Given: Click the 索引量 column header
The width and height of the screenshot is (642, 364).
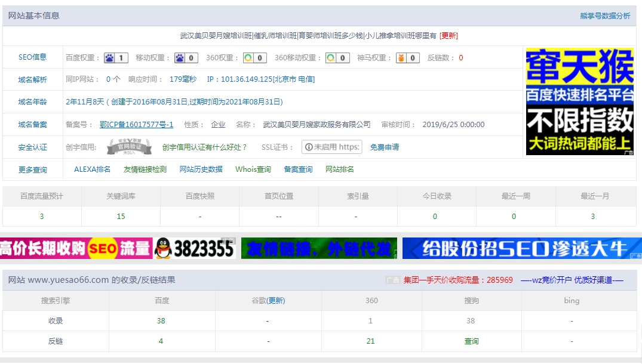Looking at the screenshot, I should pyautogui.click(x=358, y=196).
